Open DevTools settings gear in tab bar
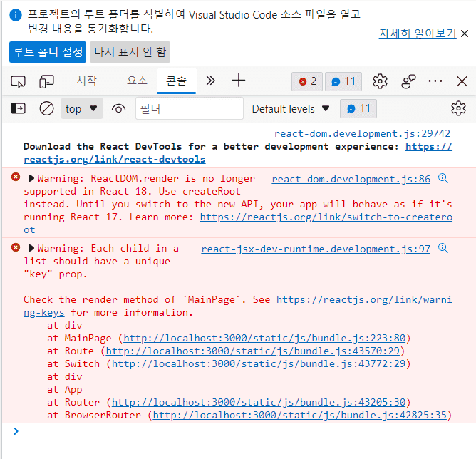This screenshot has height=459, width=476. tap(380, 81)
